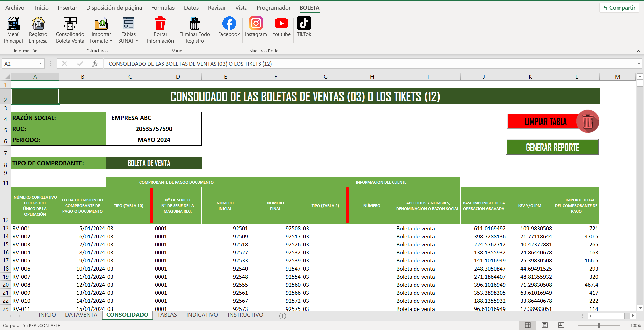The height and width of the screenshot is (330, 644).
Task: Expand the Importar Formato dropdown
Action: pos(101,41)
